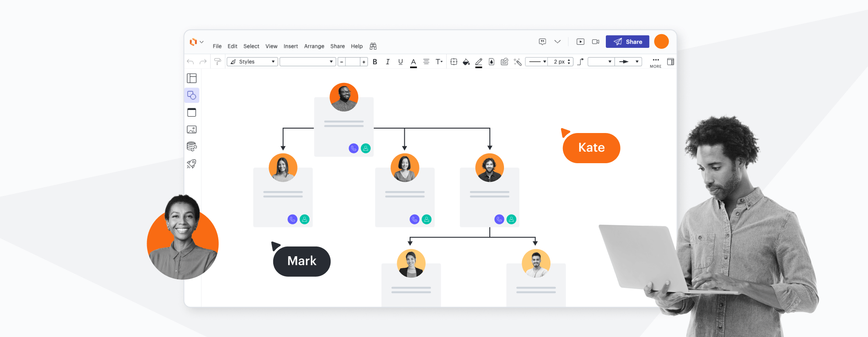Select the fill color paint bucket
This screenshot has width=868, height=337.
click(x=466, y=62)
